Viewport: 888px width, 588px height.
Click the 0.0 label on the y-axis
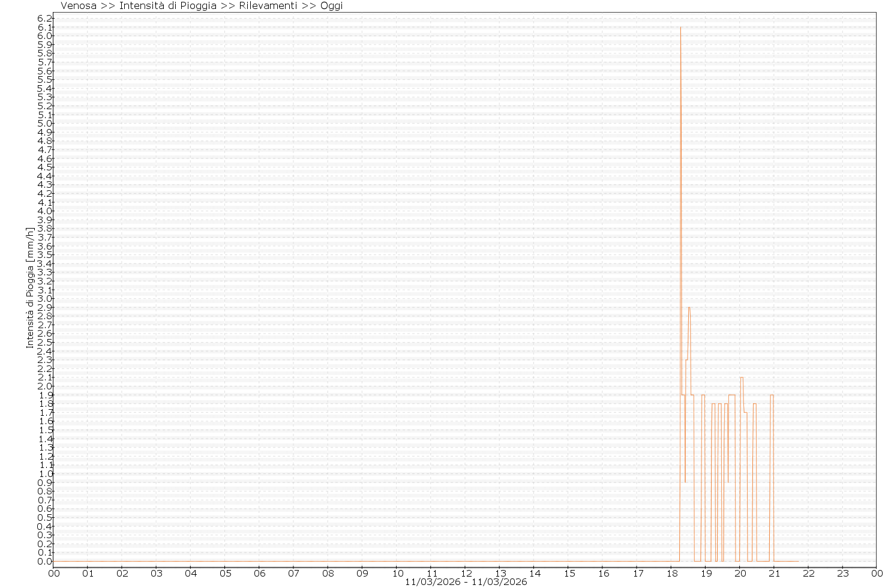click(x=46, y=562)
